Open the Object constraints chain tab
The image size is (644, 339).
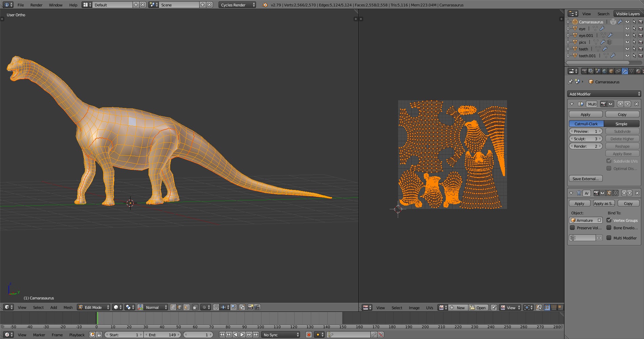618,71
